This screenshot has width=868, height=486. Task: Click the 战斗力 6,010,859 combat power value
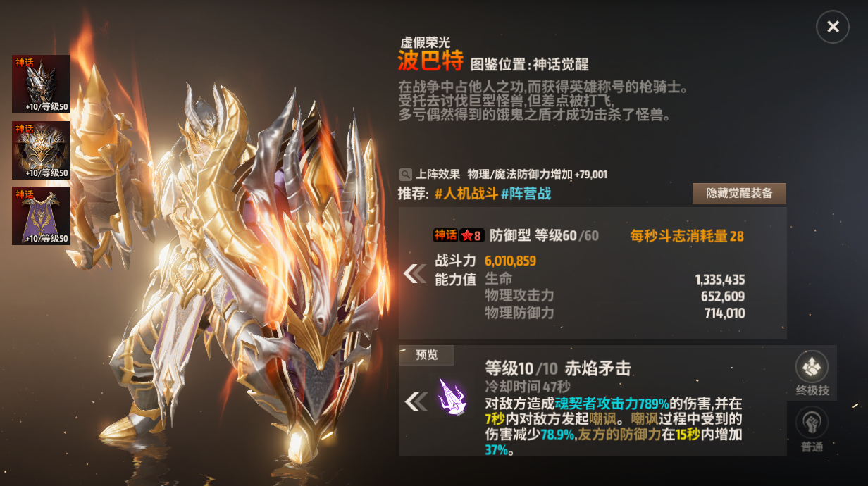[x=510, y=261]
